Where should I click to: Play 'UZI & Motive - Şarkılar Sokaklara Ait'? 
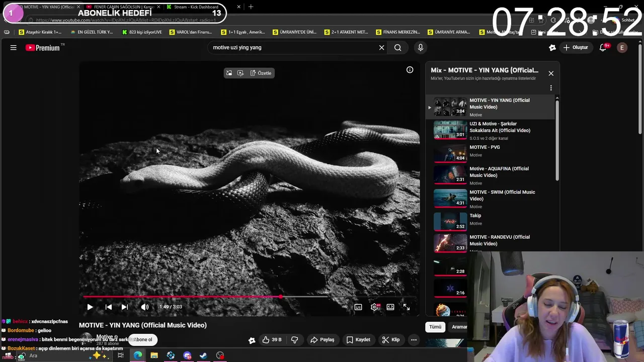(491, 131)
